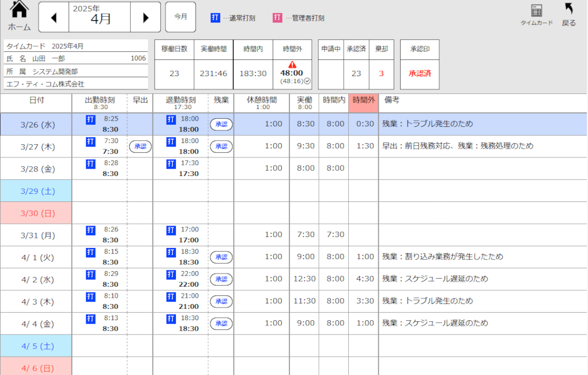Image resolution: width=588 pixels, height=375 pixels.
Task: Click the clock-out stamp icon for 4/3
Action: (x=171, y=297)
